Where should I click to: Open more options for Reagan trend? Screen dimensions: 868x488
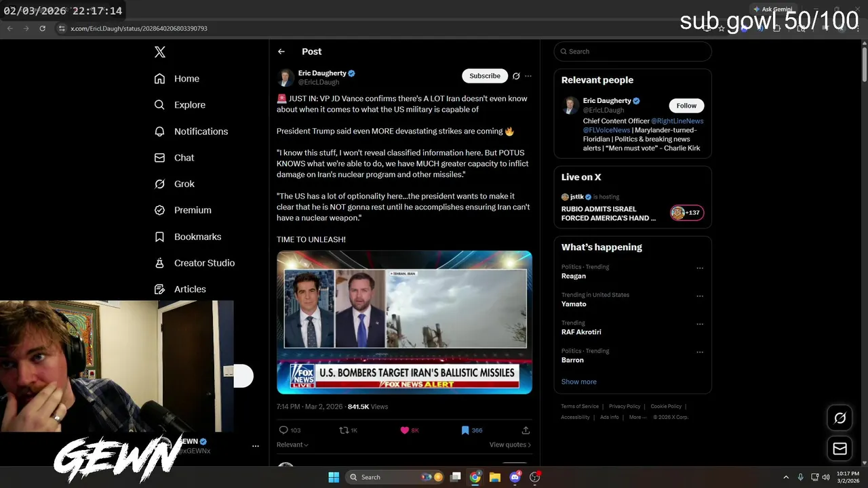point(700,268)
